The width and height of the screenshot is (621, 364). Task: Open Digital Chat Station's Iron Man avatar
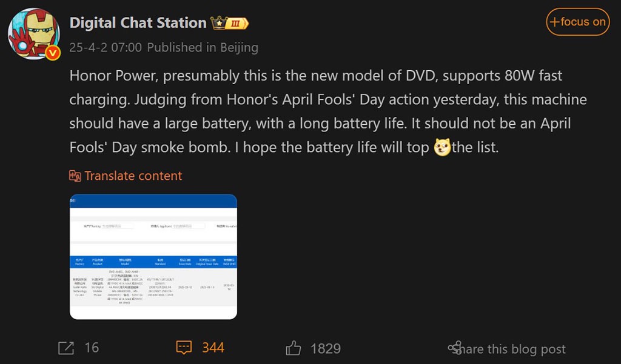click(x=34, y=34)
